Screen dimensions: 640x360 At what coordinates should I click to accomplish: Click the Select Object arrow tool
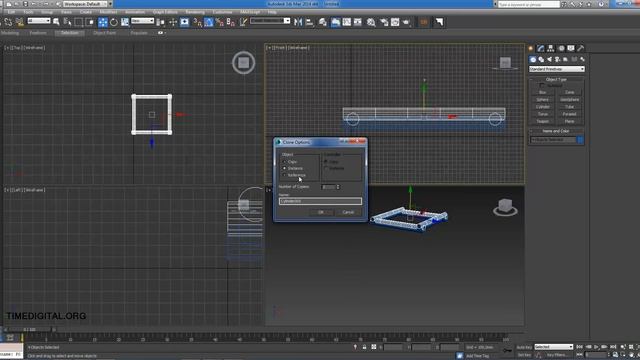(56, 22)
